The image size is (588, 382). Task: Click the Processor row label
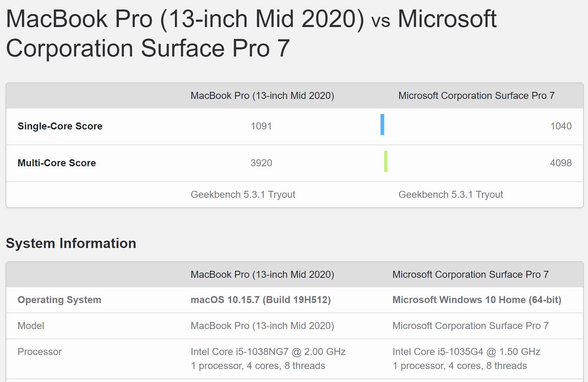40,352
